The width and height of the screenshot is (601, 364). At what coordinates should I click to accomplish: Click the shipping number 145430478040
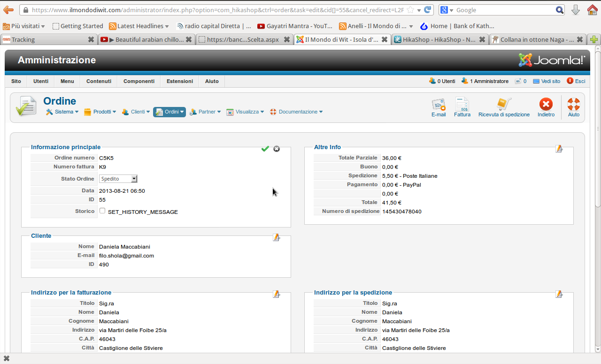(402, 212)
